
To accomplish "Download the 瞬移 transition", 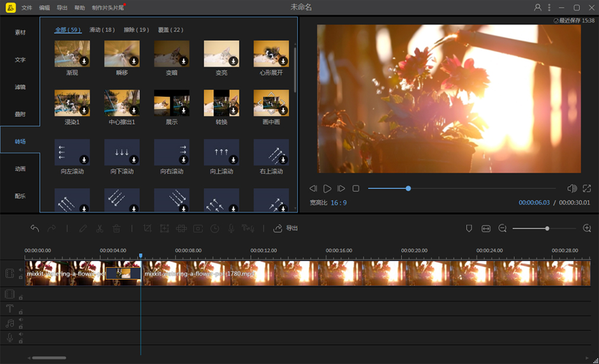I will pos(133,61).
